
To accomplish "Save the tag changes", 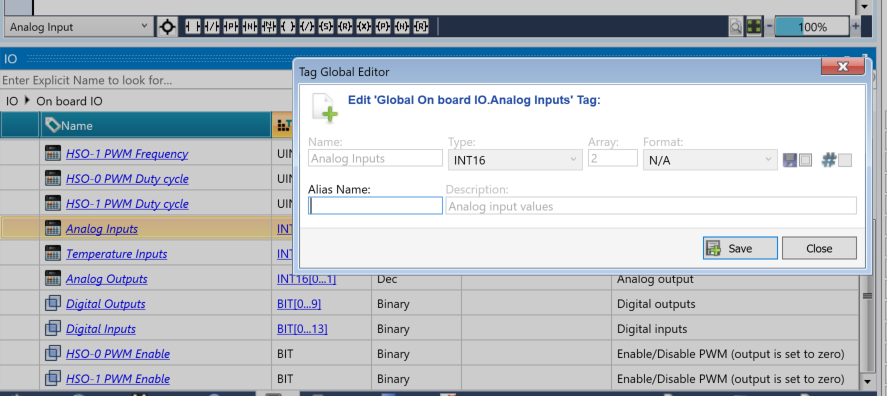I will click(740, 248).
